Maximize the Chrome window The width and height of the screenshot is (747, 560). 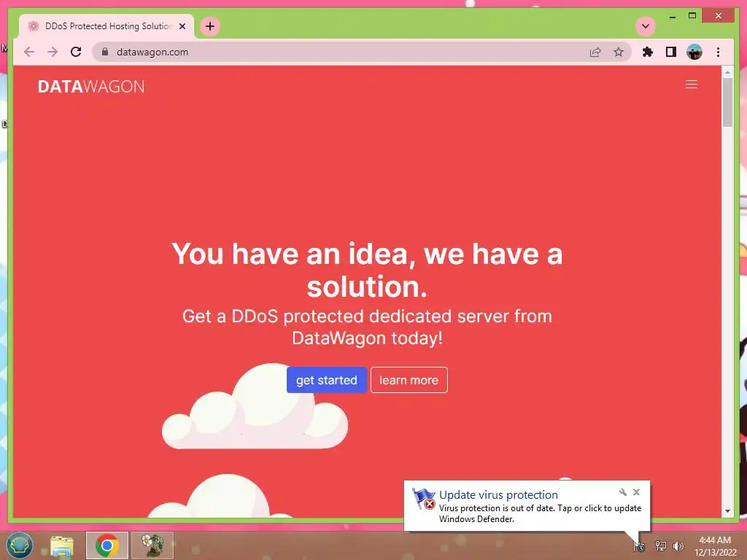pos(692,16)
